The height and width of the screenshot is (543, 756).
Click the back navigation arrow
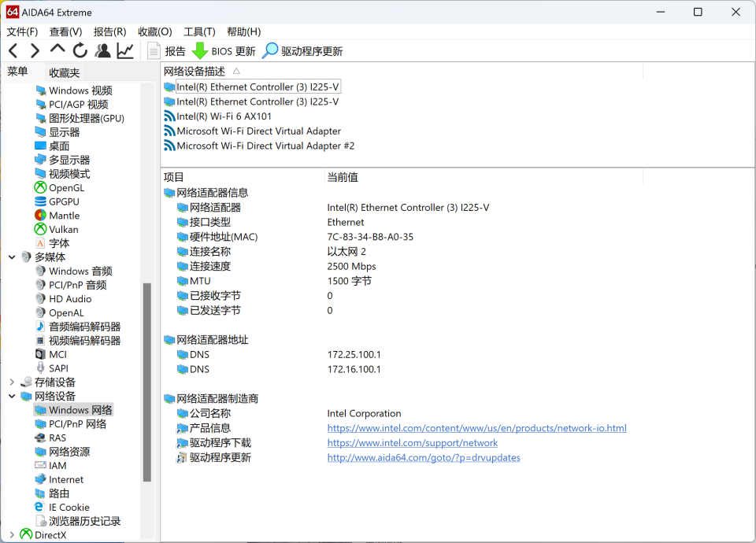(x=13, y=50)
